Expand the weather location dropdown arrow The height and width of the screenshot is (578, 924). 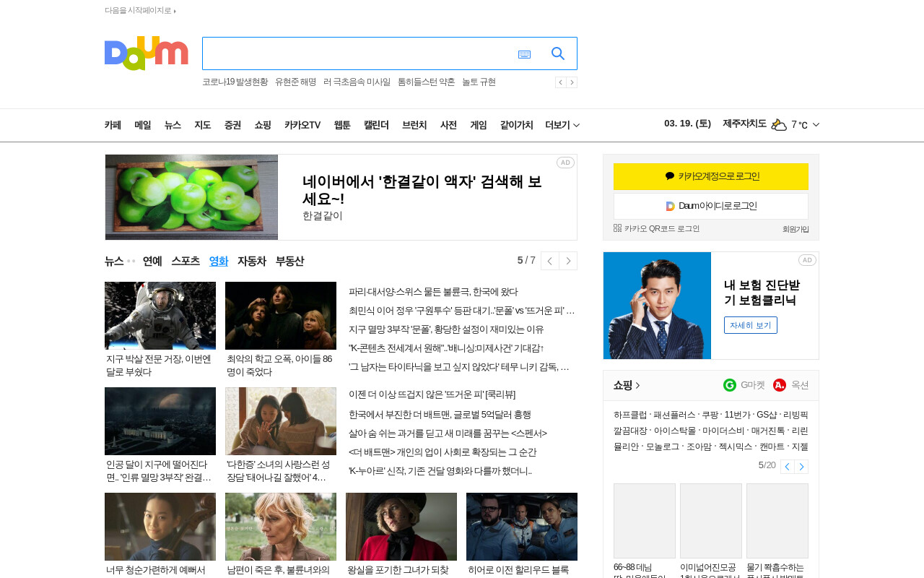tap(816, 125)
